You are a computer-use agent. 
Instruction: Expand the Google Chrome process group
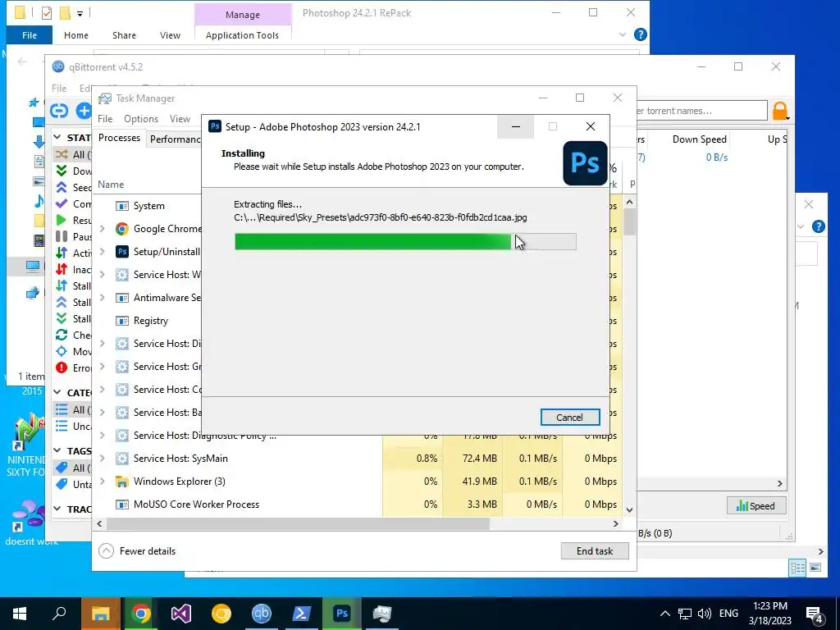103,229
